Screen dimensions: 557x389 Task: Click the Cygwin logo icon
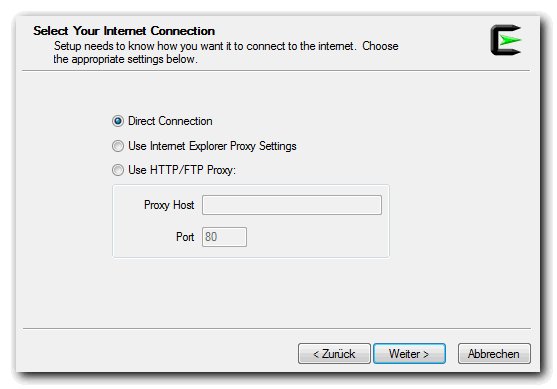coord(506,40)
